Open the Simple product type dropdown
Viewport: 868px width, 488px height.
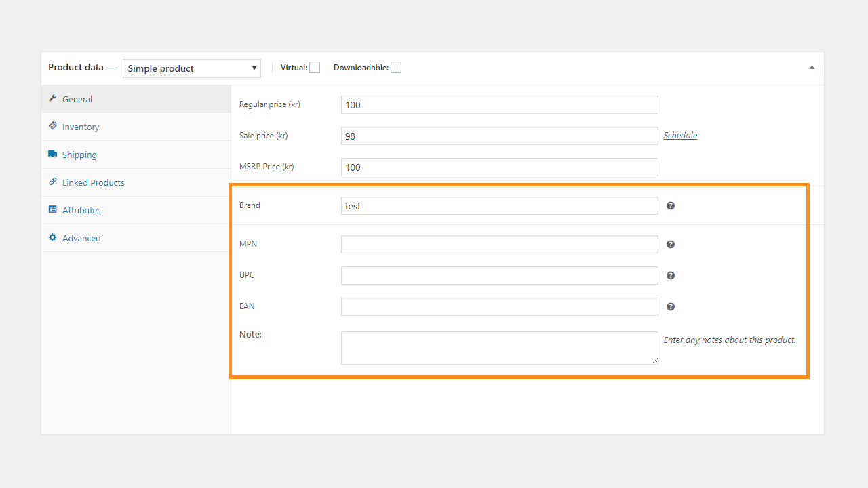click(x=192, y=68)
